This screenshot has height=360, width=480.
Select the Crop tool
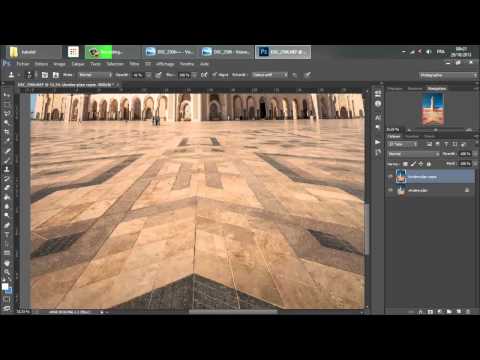click(7, 132)
